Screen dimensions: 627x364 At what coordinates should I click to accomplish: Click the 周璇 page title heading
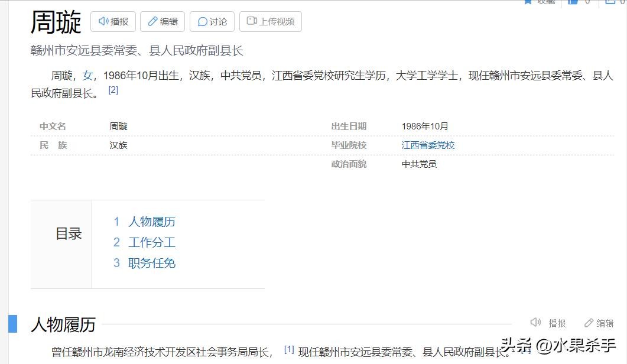pos(56,22)
